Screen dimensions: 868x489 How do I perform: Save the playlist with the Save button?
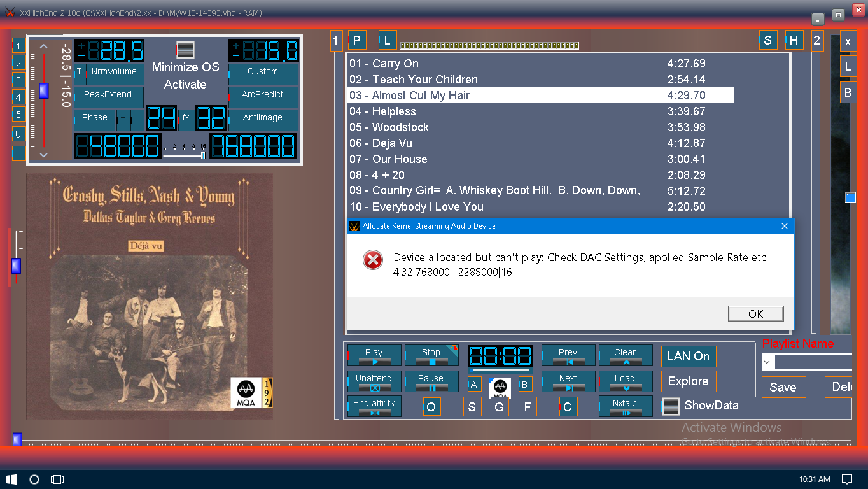coord(783,387)
